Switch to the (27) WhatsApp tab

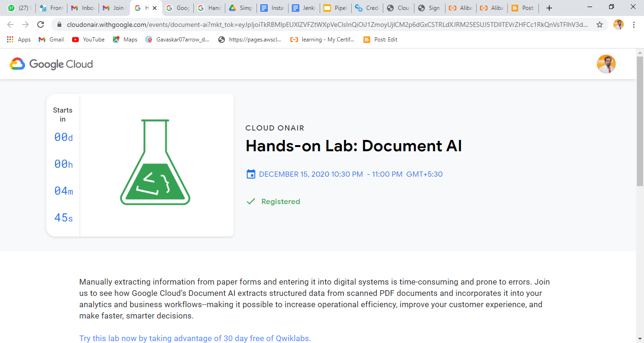click(19, 8)
